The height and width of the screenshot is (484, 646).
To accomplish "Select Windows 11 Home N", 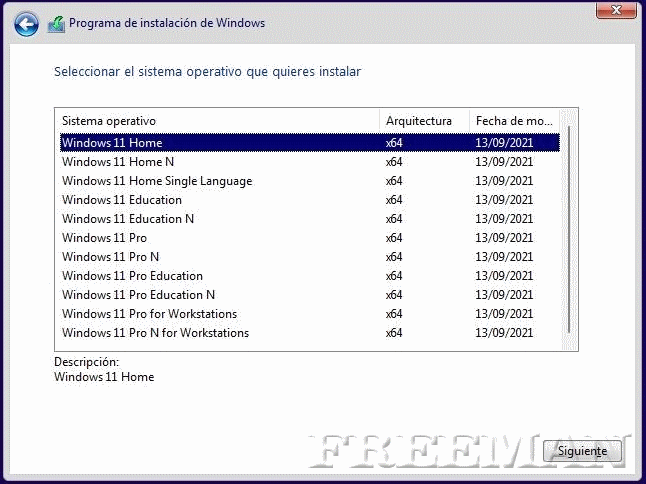I will point(310,162).
